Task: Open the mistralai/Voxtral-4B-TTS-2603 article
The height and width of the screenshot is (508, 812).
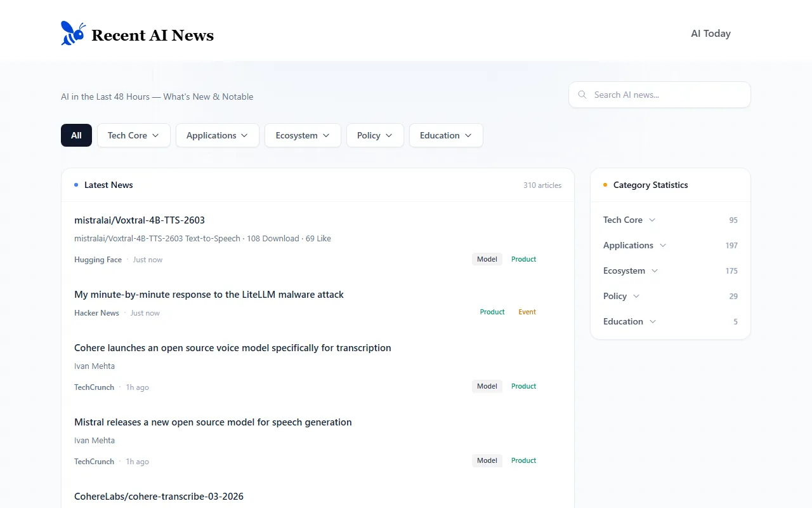Action: [140, 220]
